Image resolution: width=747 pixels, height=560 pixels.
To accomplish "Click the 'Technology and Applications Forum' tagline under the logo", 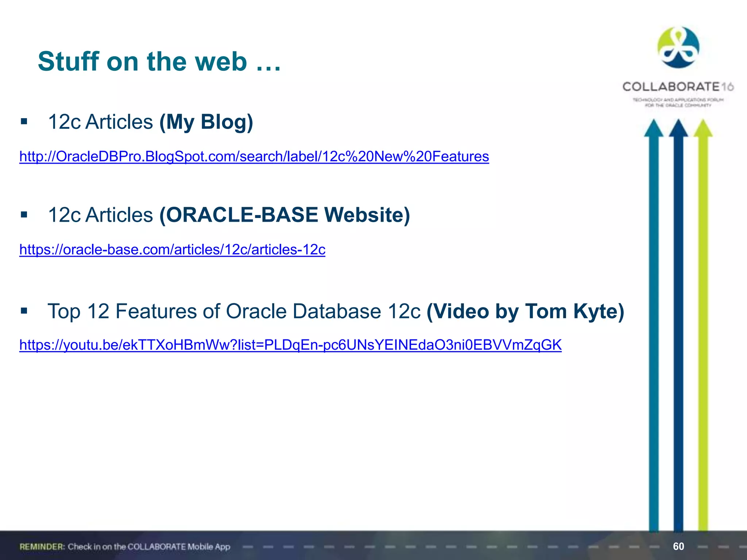I will tap(678, 102).
